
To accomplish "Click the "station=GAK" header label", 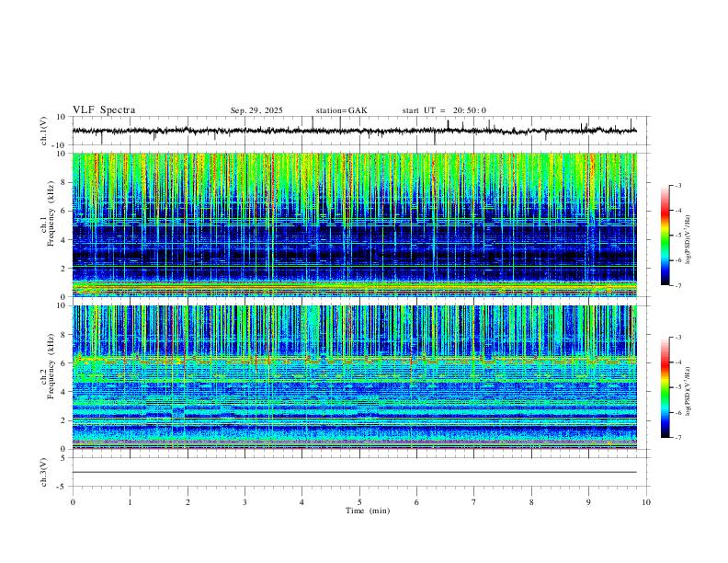I will [x=342, y=110].
